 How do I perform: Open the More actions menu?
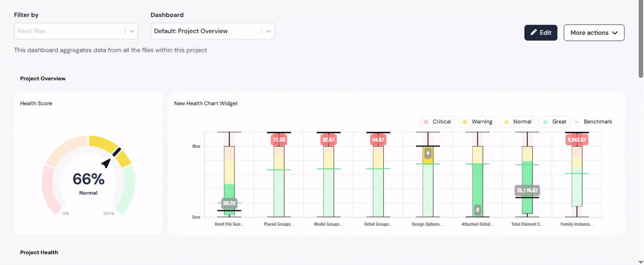(x=593, y=33)
